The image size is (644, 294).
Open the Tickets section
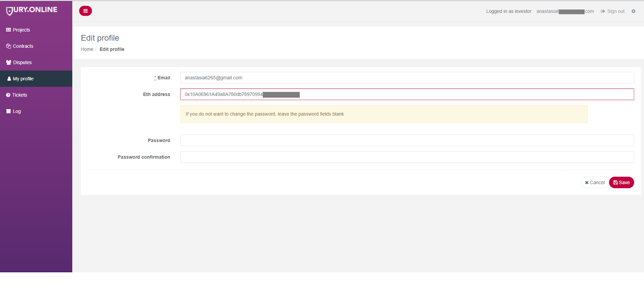36,95
